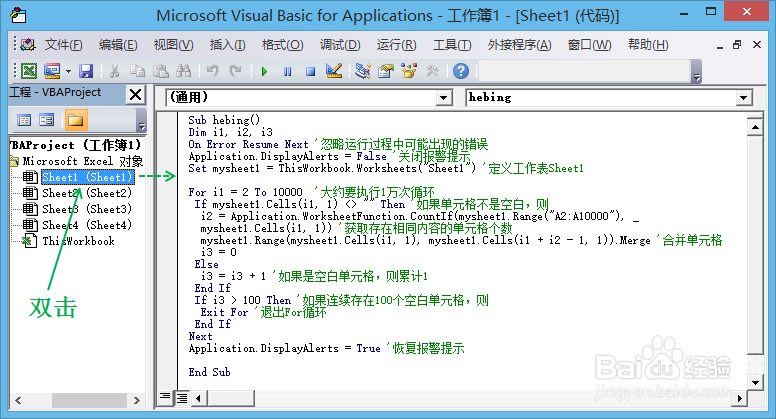
Task: Open the 窗口(W) menu
Action: [x=589, y=45]
